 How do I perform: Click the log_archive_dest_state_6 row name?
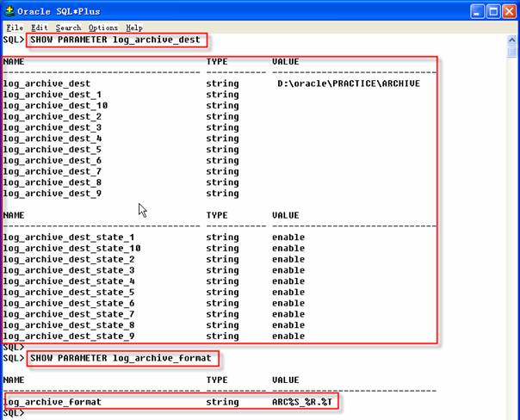pos(69,303)
